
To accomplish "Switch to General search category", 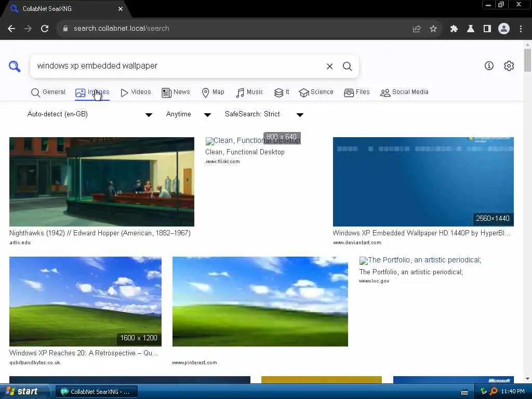I will point(48,92).
